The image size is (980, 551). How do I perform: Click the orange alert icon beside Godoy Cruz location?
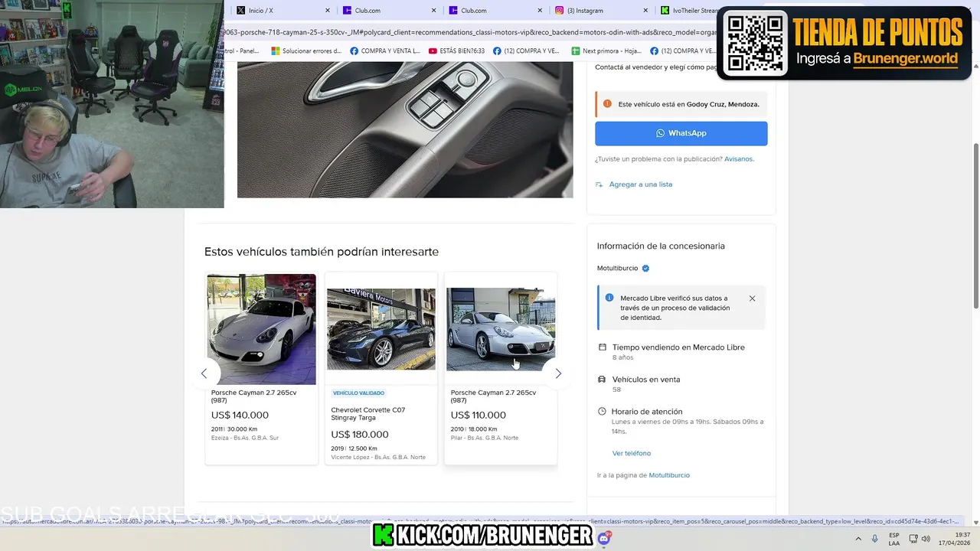607,104
